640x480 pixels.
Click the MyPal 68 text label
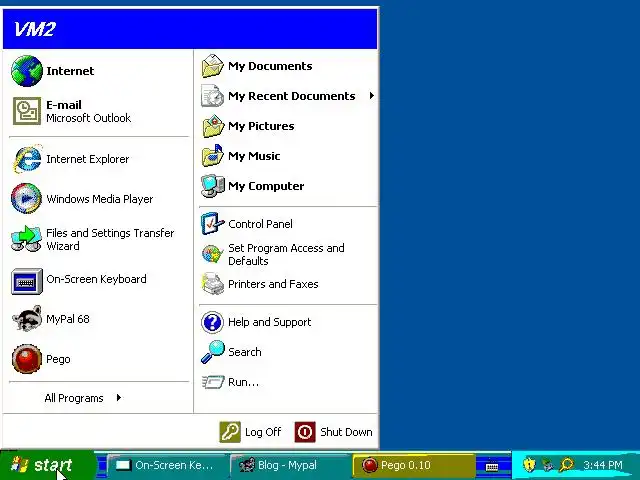(68, 319)
